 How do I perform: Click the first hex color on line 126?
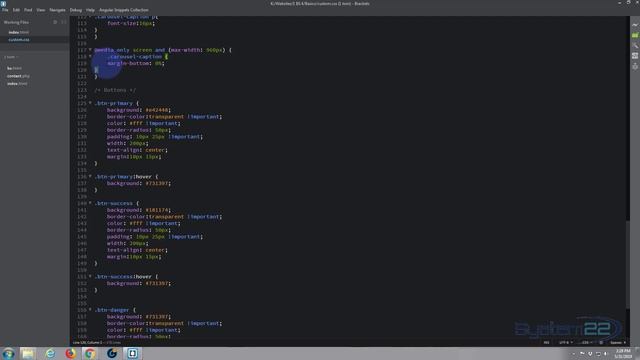(158, 110)
